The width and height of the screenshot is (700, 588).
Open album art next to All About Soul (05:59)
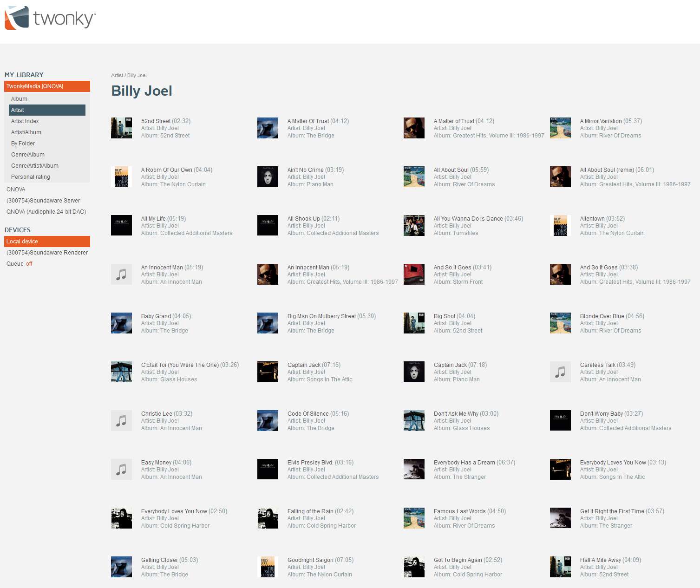tap(414, 177)
